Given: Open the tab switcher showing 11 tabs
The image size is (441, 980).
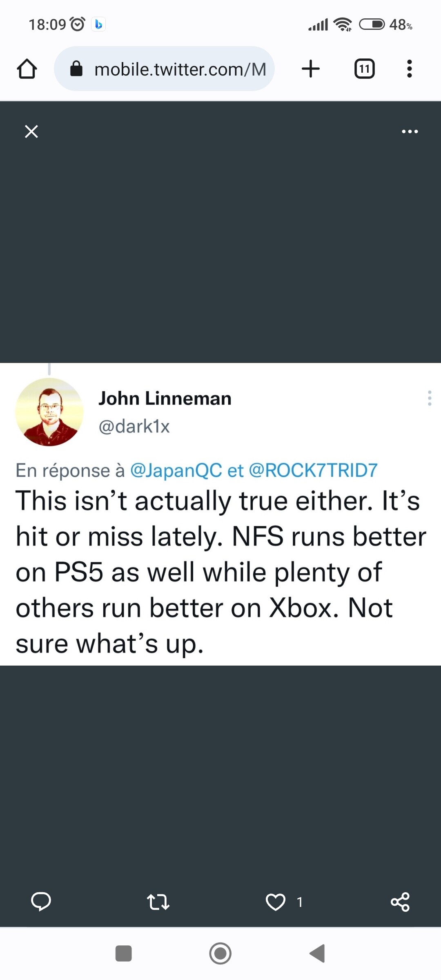Looking at the screenshot, I should (364, 69).
